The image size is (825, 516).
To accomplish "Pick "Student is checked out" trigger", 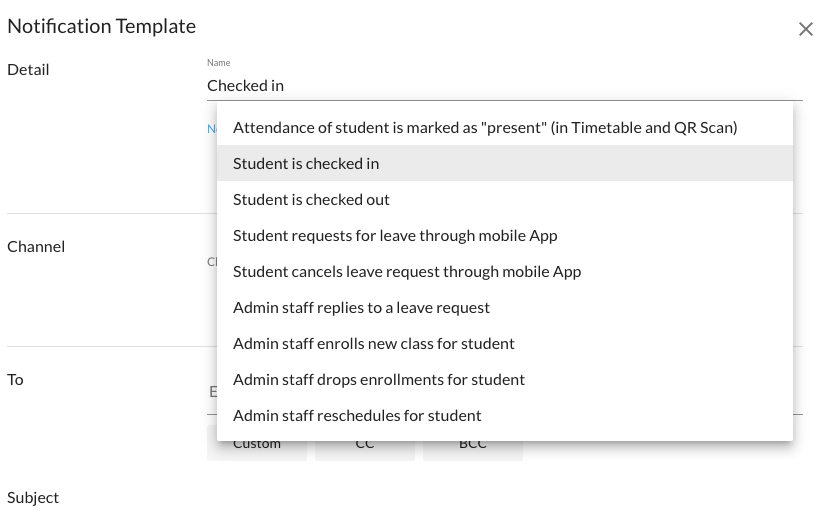I will tap(311, 200).
